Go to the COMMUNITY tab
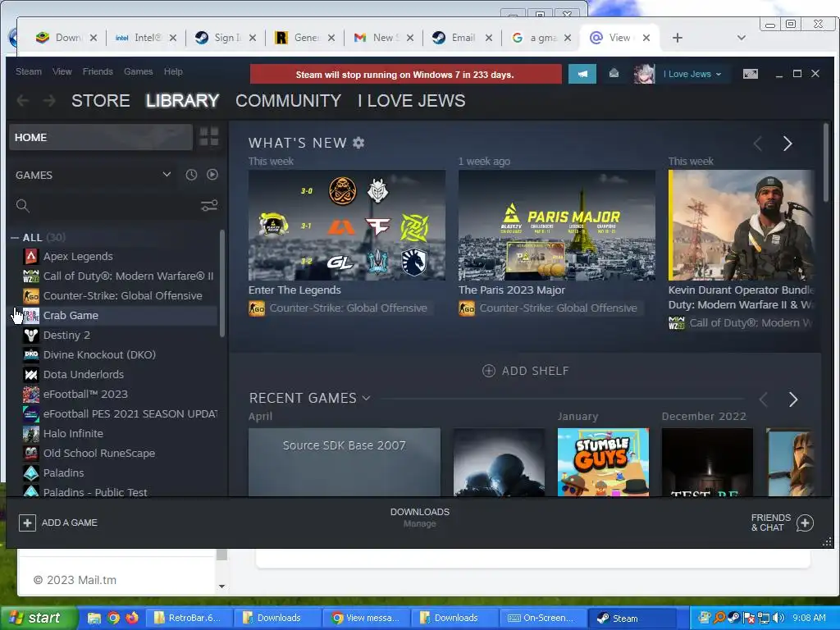This screenshot has height=630, width=840. point(288,101)
